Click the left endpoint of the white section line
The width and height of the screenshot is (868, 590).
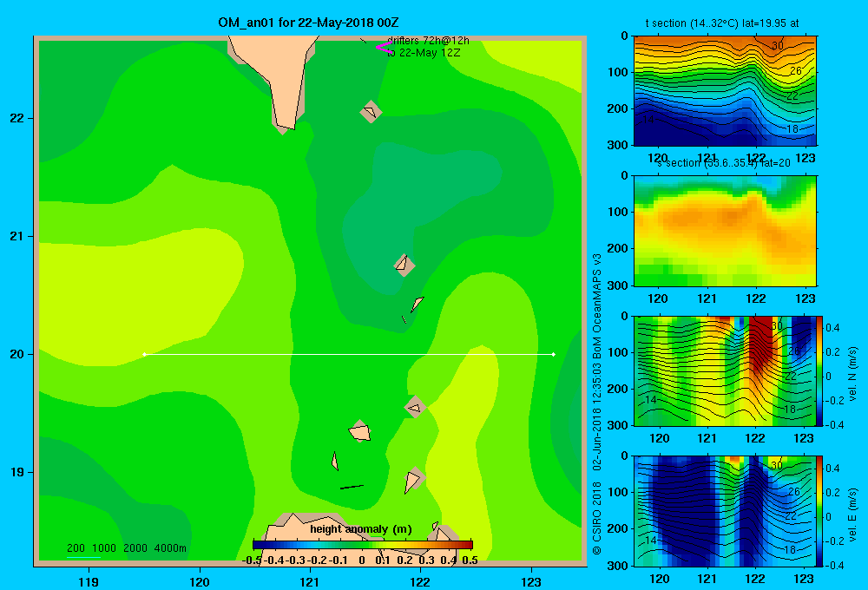(x=144, y=354)
